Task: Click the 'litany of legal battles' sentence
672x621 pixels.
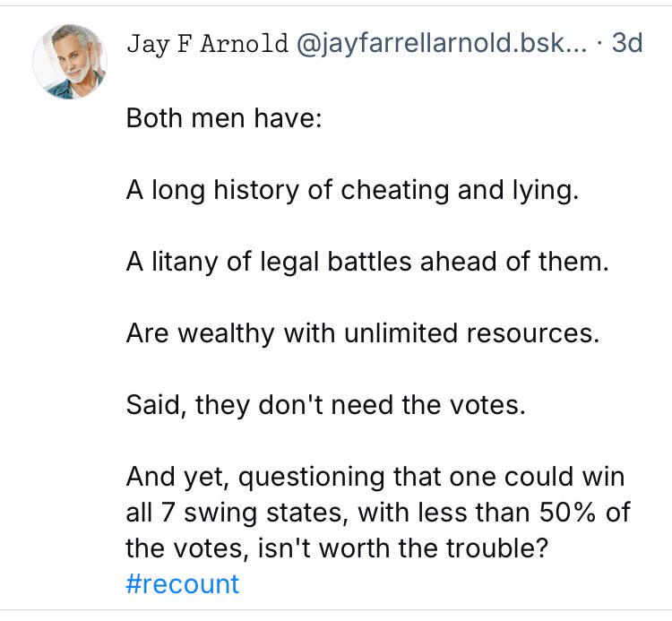Action: (367, 262)
